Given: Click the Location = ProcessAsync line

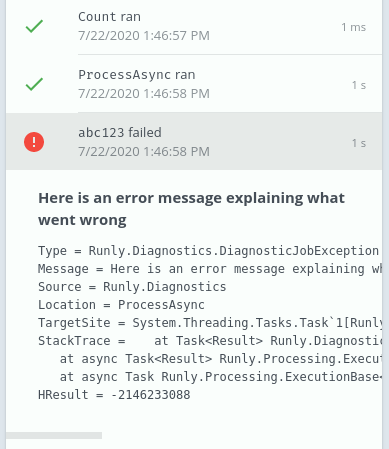Looking at the screenshot, I should 121,305.
